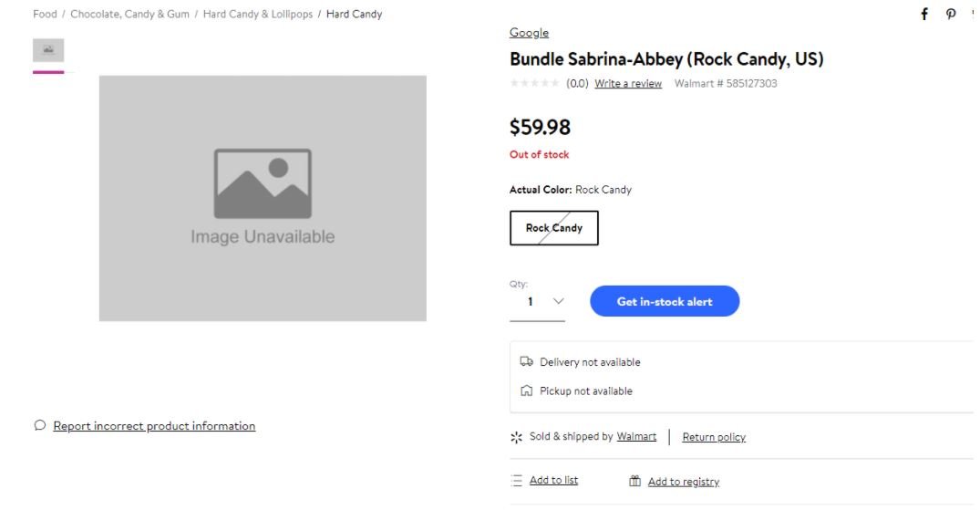The height and width of the screenshot is (510, 980).
Task: Click the Add to list icon
Action: pyautogui.click(x=517, y=481)
